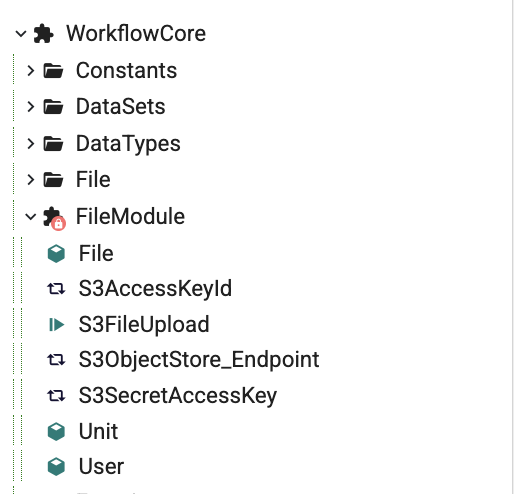Click the WorkflowCore puzzle piece icon

(44, 34)
